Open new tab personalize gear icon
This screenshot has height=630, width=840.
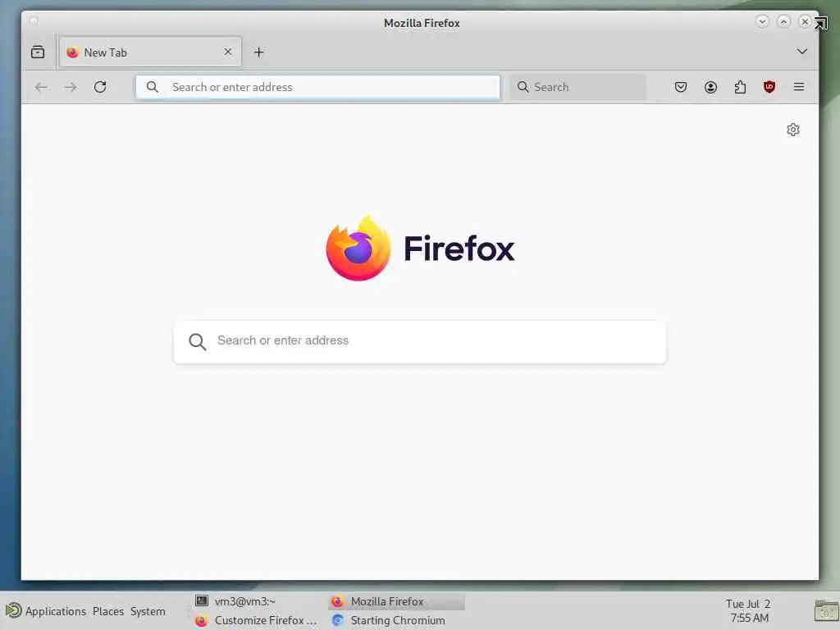793,130
